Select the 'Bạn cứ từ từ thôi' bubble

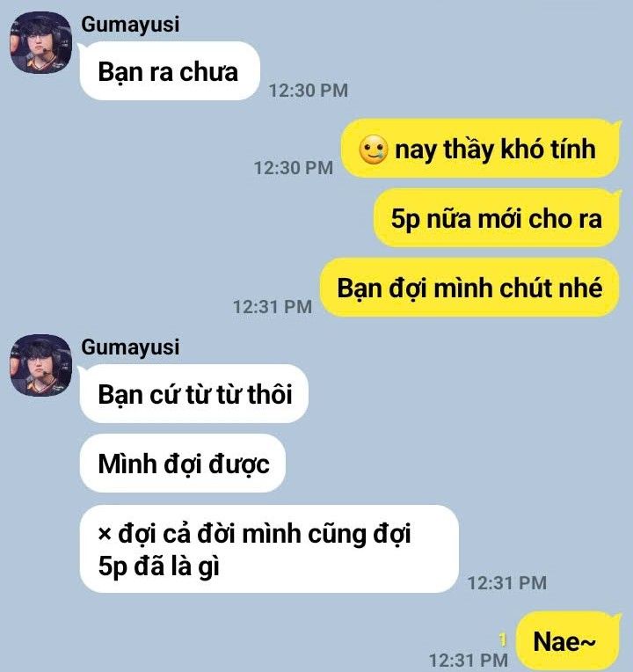[x=194, y=393]
